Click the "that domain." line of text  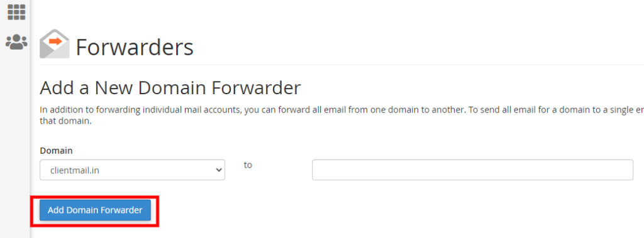pos(65,121)
